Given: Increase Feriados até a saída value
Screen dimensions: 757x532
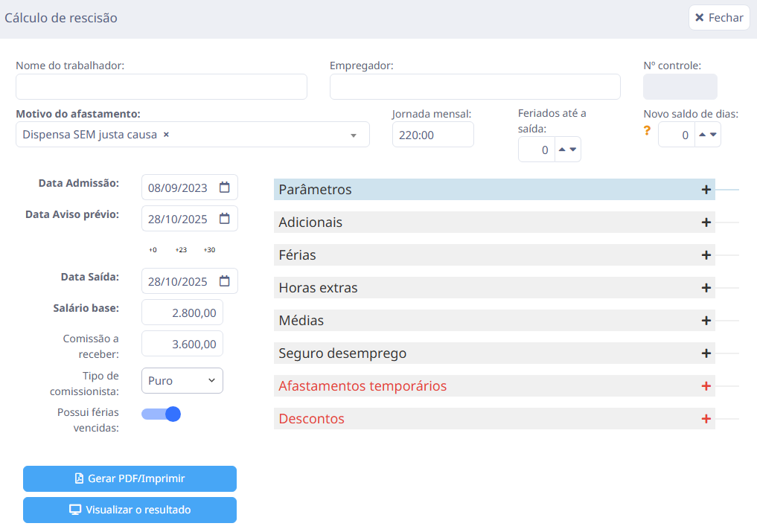Looking at the screenshot, I should (x=562, y=150).
